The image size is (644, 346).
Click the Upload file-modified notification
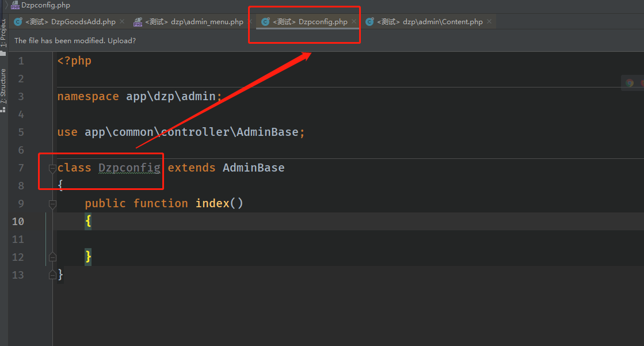(x=75, y=41)
